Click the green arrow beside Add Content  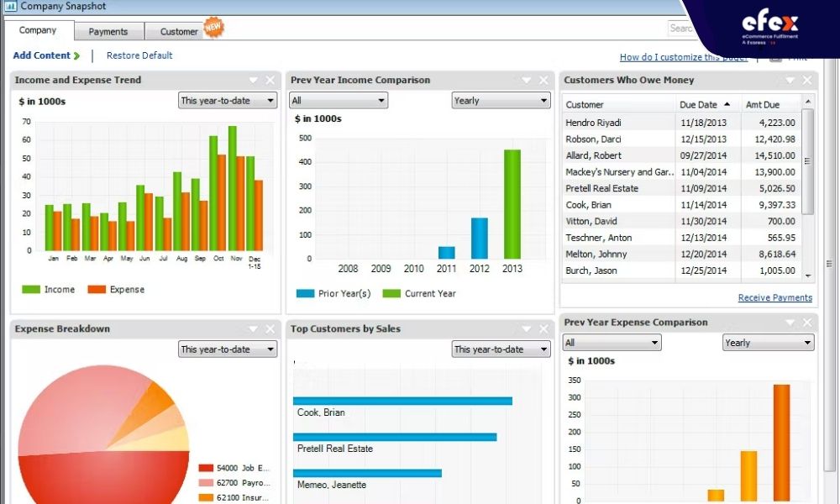pos(76,55)
